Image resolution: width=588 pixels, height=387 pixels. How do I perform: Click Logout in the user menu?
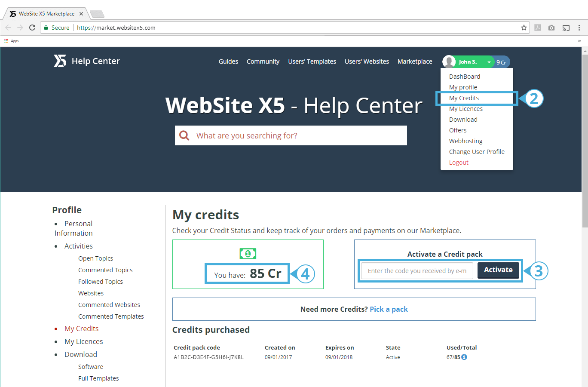[459, 163]
